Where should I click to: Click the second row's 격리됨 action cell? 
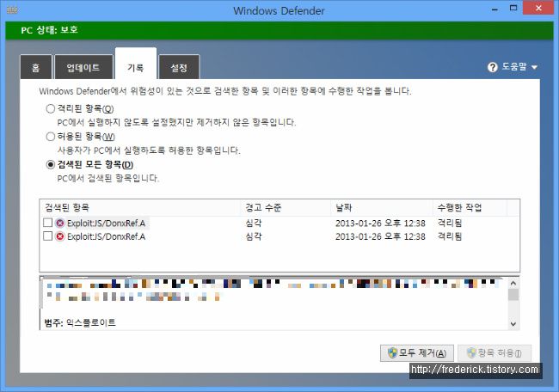click(x=450, y=236)
